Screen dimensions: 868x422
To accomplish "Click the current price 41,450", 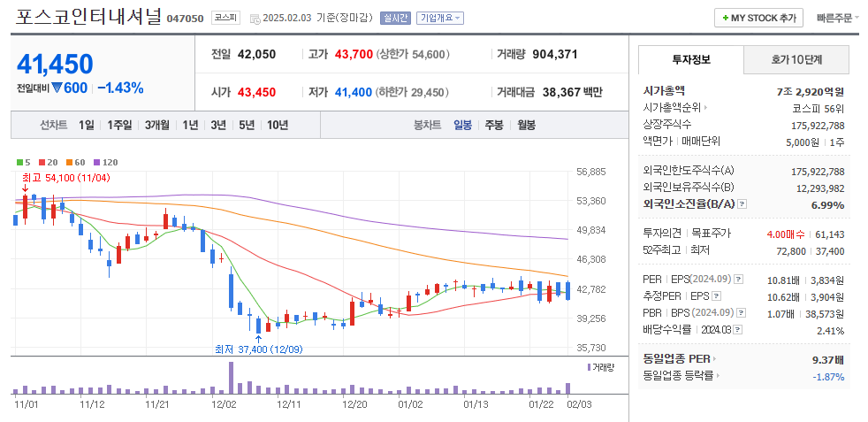I will pos(55,65).
